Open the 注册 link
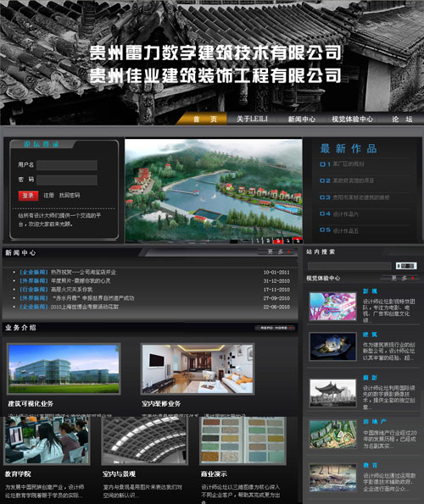Image resolution: width=424 pixels, height=504 pixels. point(48,195)
